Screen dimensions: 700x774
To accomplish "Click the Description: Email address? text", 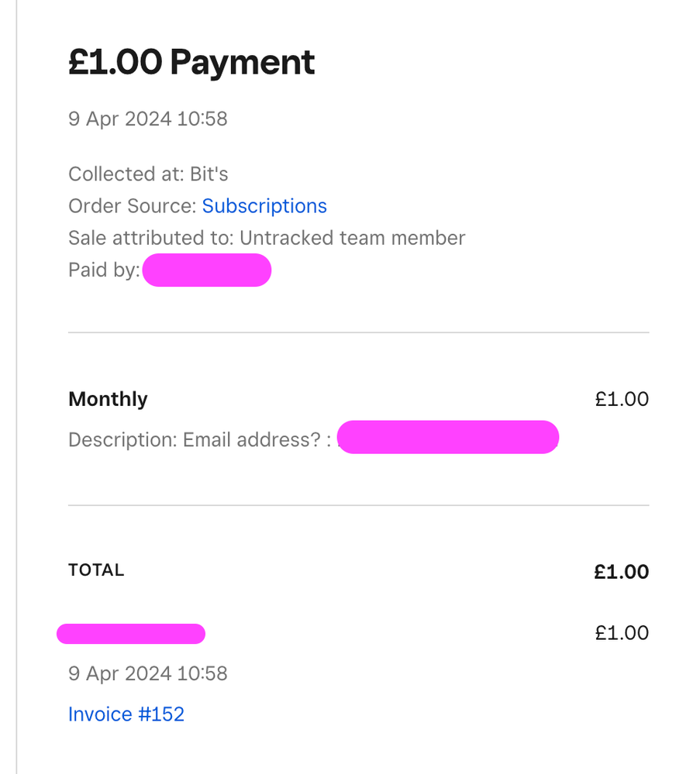I will coord(199,440).
